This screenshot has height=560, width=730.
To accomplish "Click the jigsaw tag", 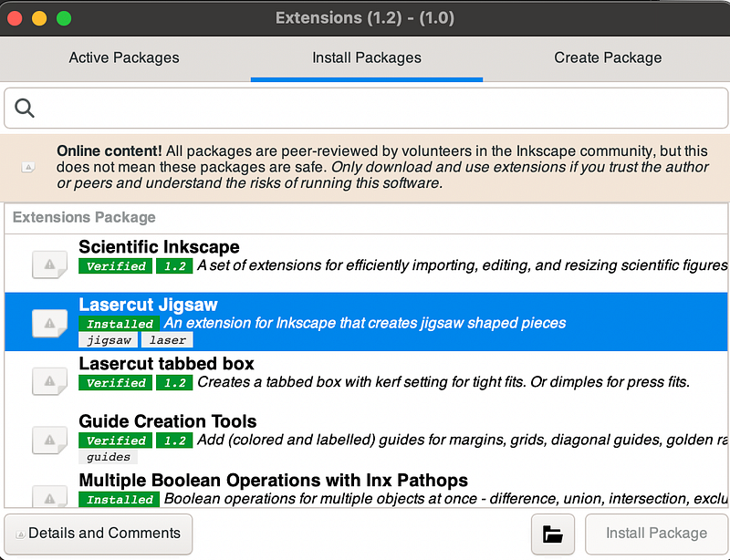I will pos(108,340).
